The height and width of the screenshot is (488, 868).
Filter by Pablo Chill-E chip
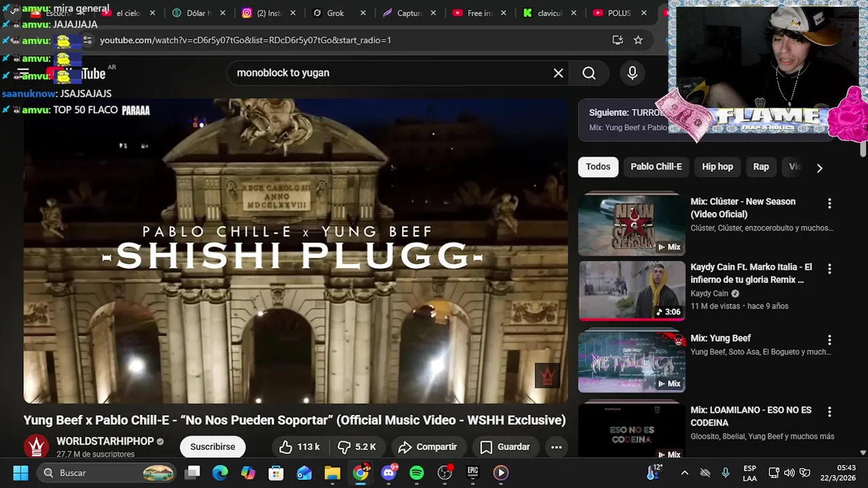(656, 167)
